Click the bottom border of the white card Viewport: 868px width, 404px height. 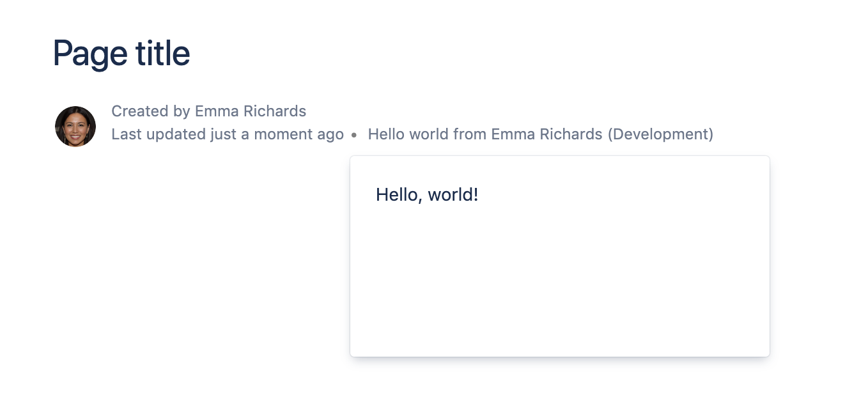point(560,356)
